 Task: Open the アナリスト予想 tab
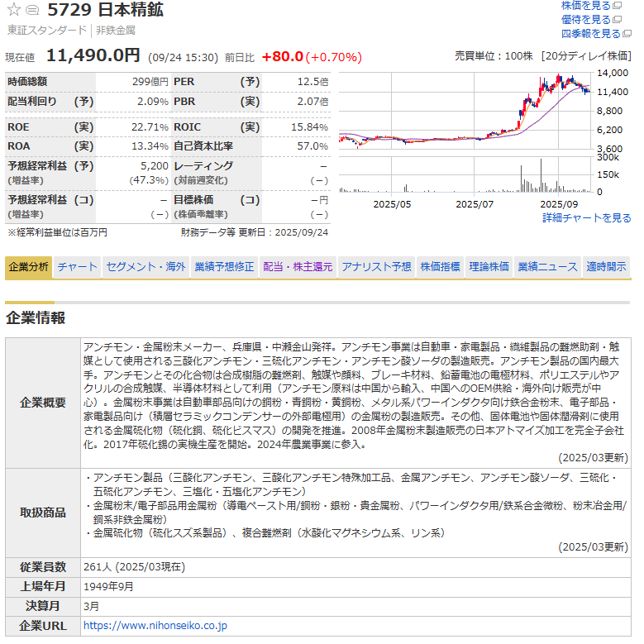377,267
